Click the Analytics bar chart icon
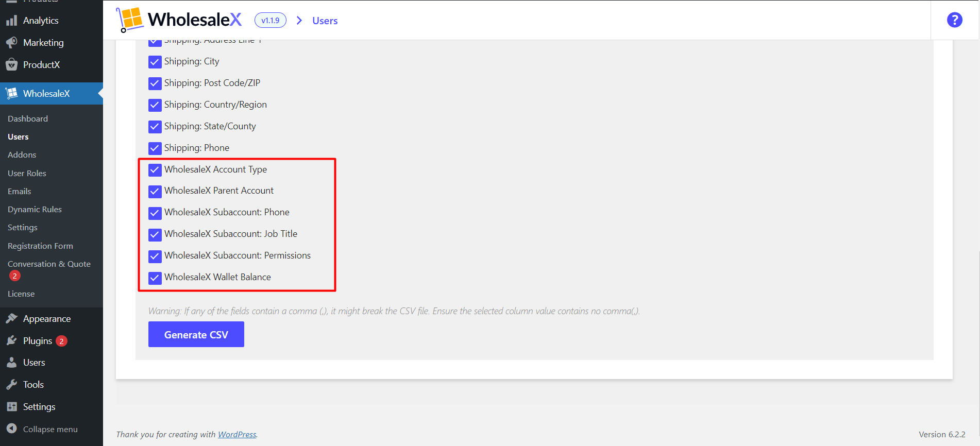The height and width of the screenshot is (446, 980). tap(11, 21)
